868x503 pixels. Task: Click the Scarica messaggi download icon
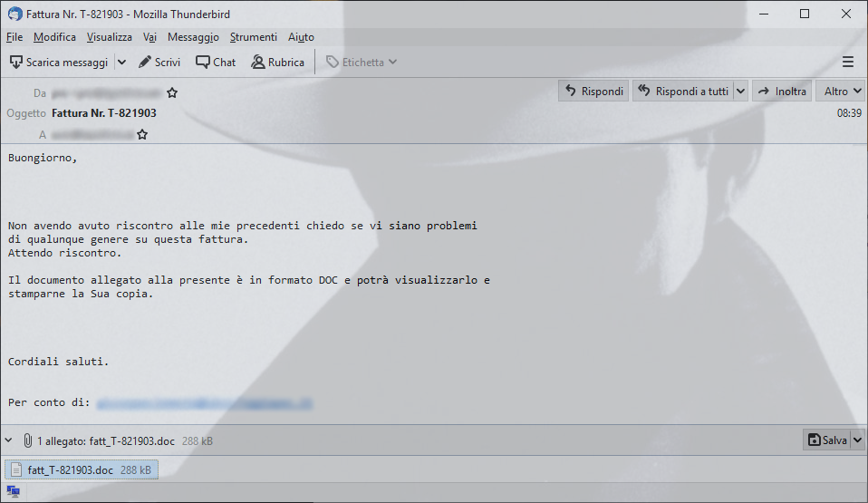(x=16, y=62)
